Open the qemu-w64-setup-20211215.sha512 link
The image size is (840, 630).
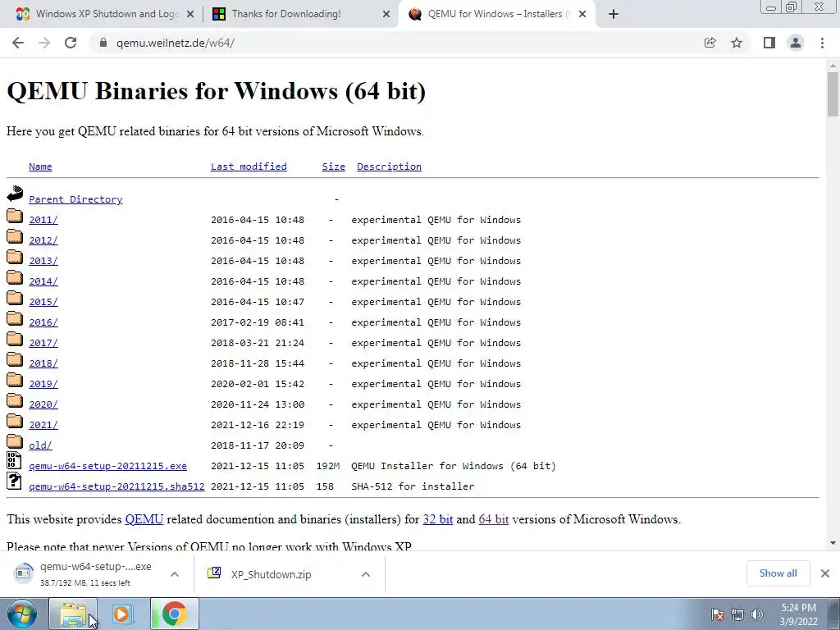pos(116,486)
